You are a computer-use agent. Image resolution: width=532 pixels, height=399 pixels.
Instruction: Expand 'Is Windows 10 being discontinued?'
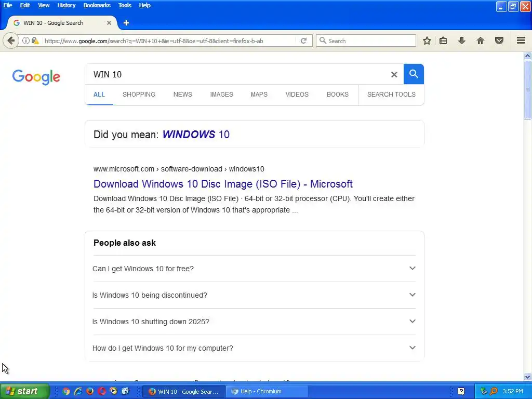coord(254,295)
